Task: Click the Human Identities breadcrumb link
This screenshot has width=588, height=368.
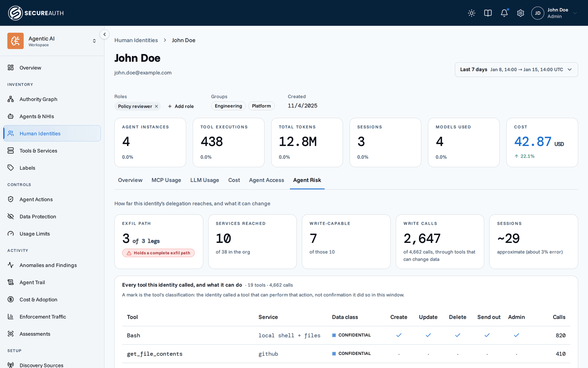Action: tap(136, 40)
